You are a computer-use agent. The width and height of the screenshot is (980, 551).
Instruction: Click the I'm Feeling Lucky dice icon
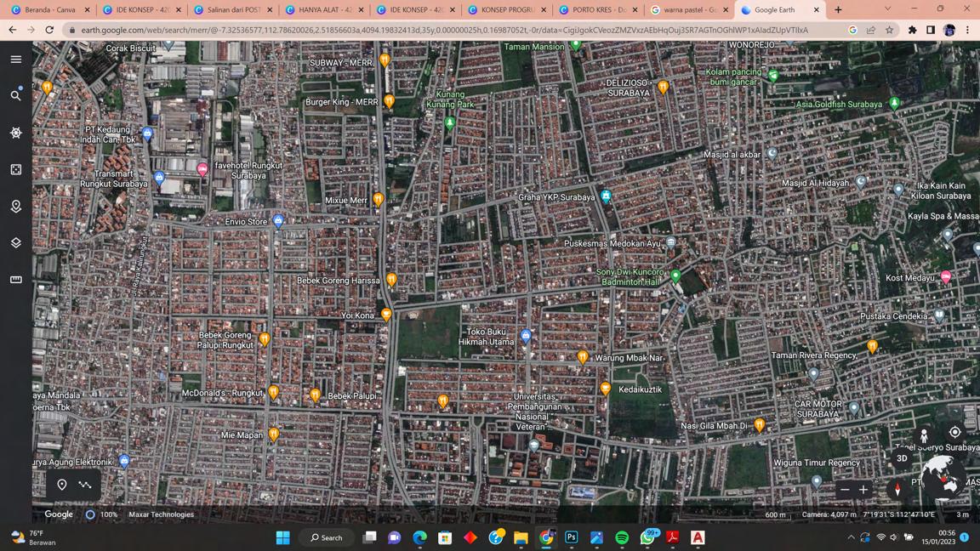point(15,170)
